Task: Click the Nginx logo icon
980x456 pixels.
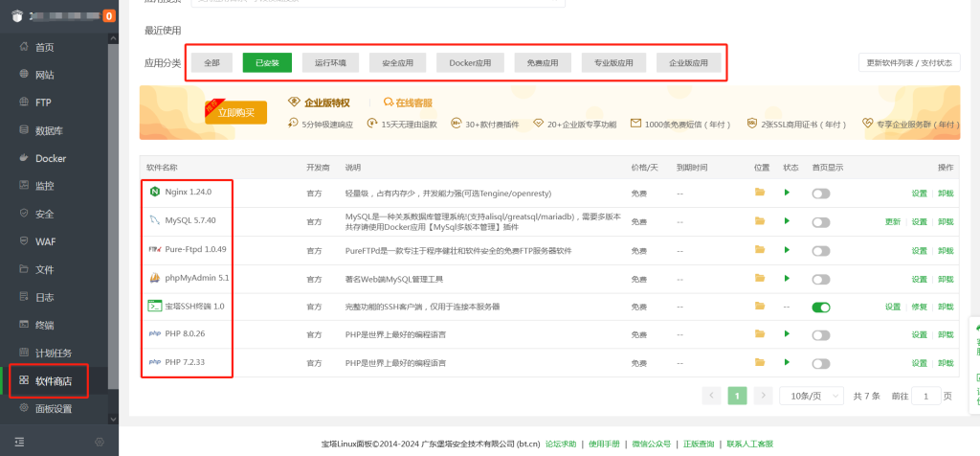Action: point(154,192)
